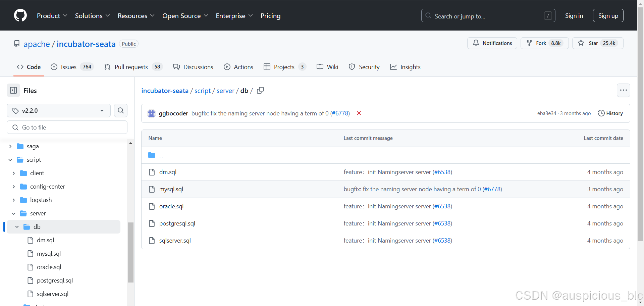Click the db folder icon in tree

pos(27,227)
